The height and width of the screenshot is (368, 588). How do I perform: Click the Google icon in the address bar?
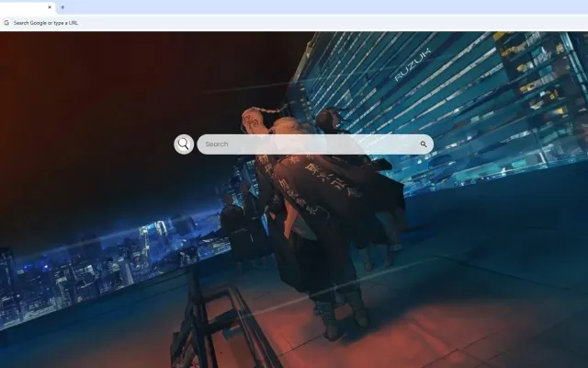coord(6,23)
